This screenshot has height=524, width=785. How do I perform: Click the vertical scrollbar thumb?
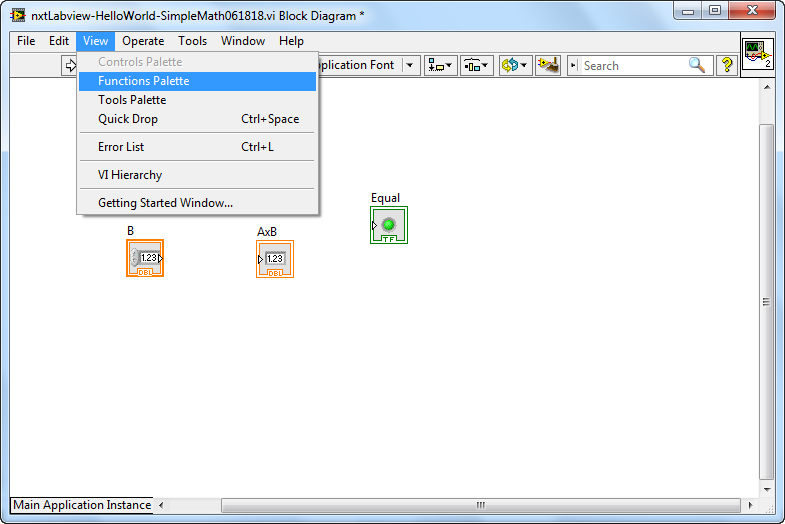coord(766,302)
